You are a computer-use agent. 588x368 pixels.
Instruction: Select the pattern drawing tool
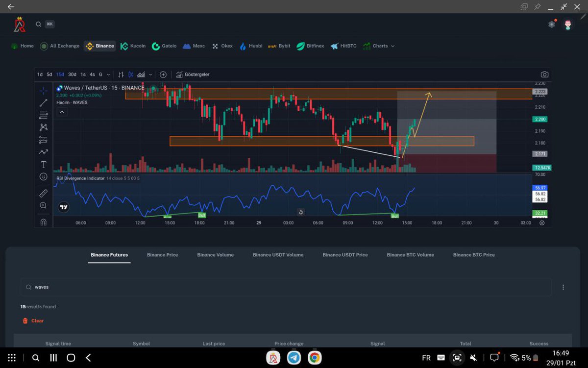coord(44,127)
